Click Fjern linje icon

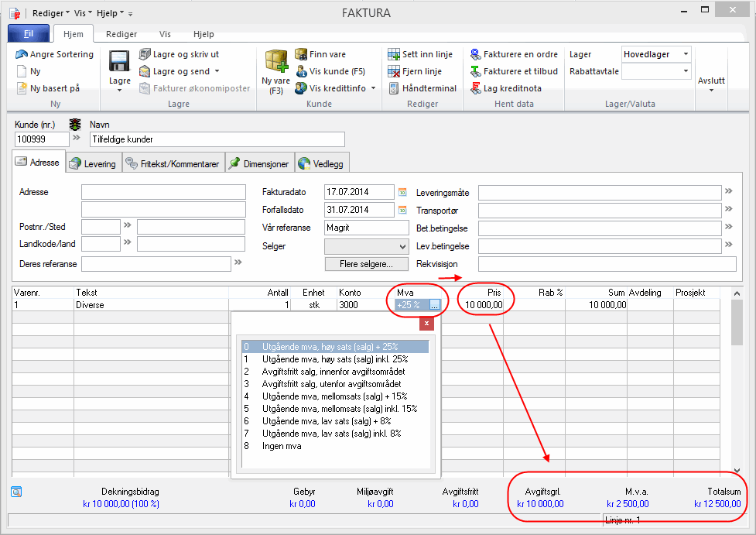tap(394, 71)
